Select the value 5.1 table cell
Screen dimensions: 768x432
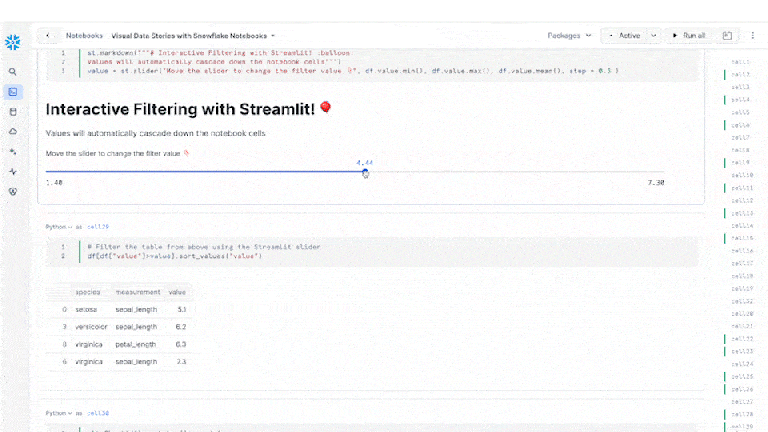182,310
